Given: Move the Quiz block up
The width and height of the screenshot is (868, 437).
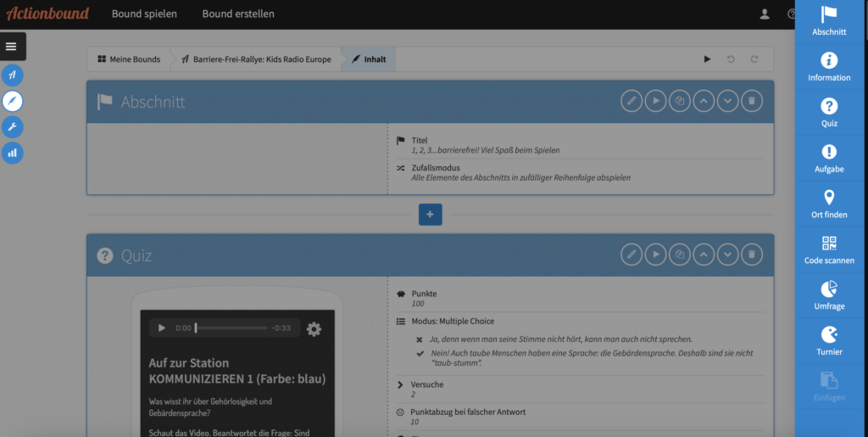Looking at the screenshot, I should (703, 255).
